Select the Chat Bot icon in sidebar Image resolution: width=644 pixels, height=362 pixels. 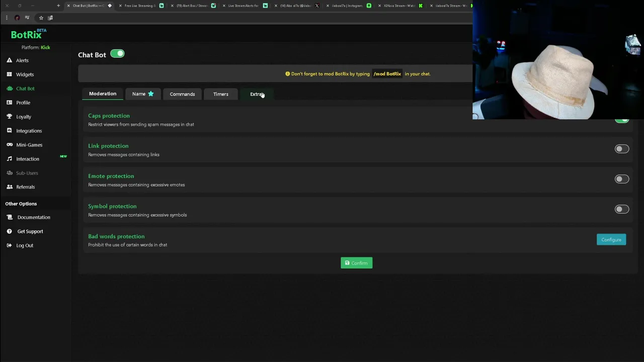(x=9, y=88)
